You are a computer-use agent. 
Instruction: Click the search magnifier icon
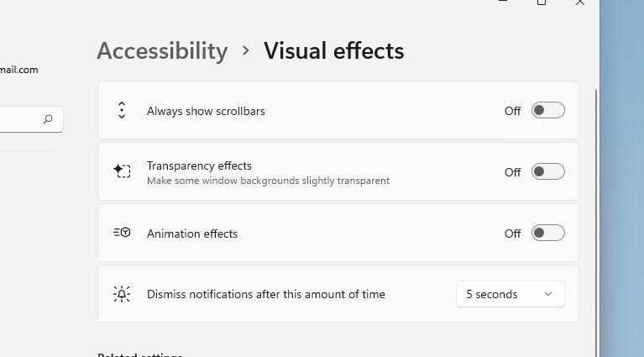(x=48, y=119)
